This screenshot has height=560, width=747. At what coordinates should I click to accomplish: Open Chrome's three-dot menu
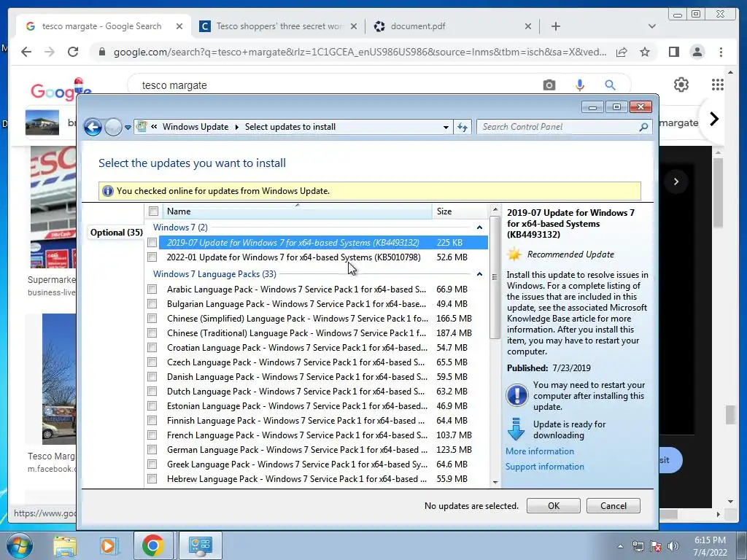(721, 52)
